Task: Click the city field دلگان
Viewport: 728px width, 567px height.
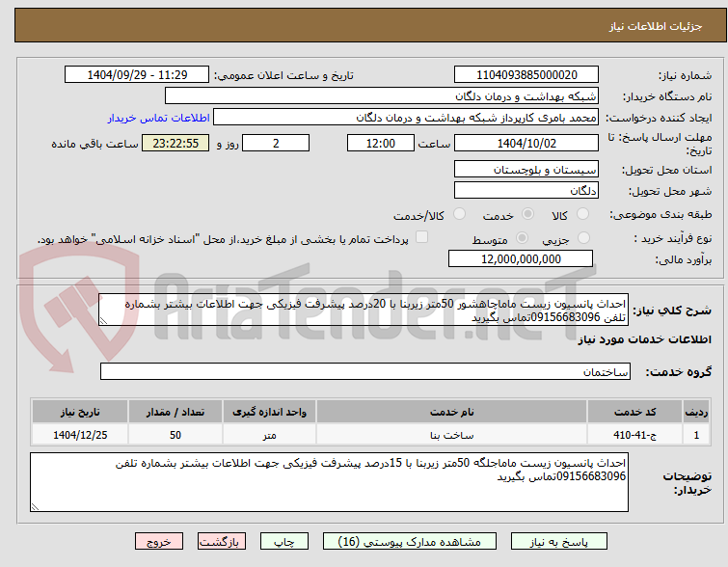Action: [526, 190]
